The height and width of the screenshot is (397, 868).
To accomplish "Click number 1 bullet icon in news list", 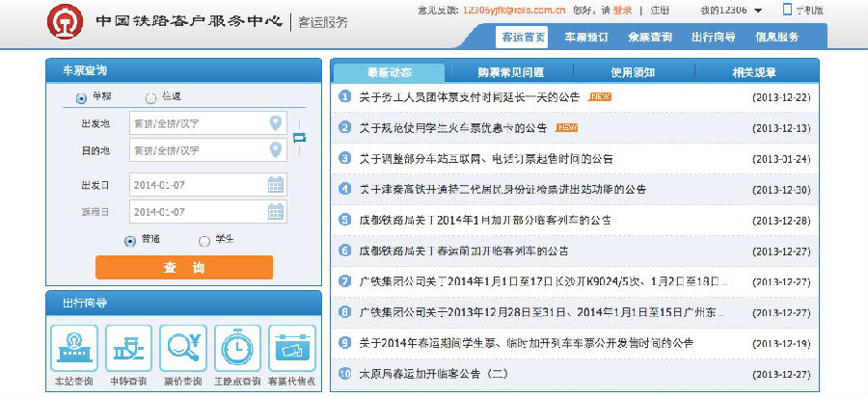I will [x=345, y=96].
